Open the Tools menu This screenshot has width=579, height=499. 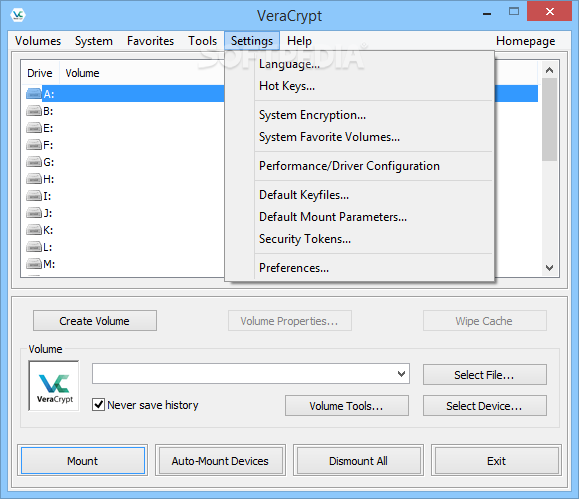pyautogui.click(x=202, y=41)
